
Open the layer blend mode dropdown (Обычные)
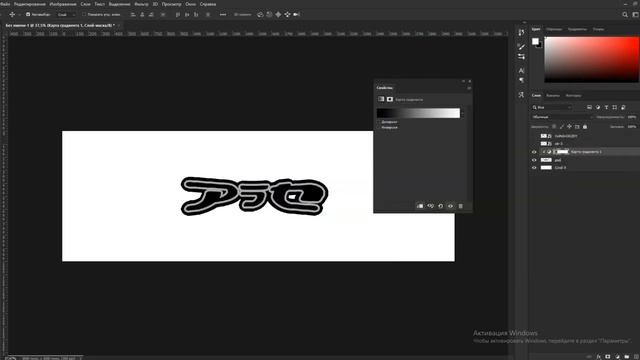click(x=562, y=117)
